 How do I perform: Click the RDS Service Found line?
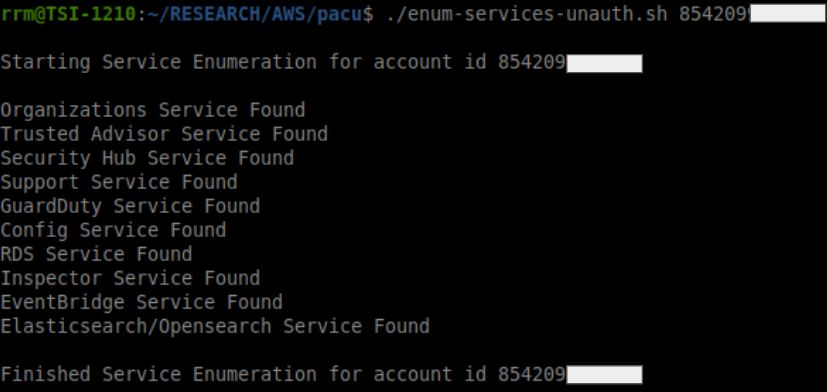click(96, 254)
